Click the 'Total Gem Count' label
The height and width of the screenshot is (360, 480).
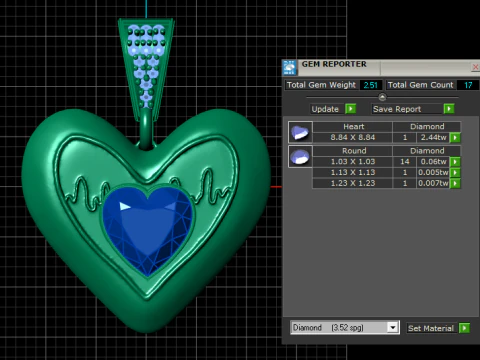pos(420,85)
